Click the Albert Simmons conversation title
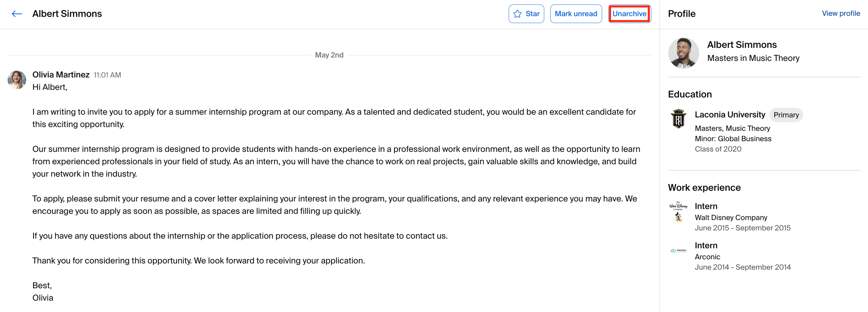 (67, 14)
